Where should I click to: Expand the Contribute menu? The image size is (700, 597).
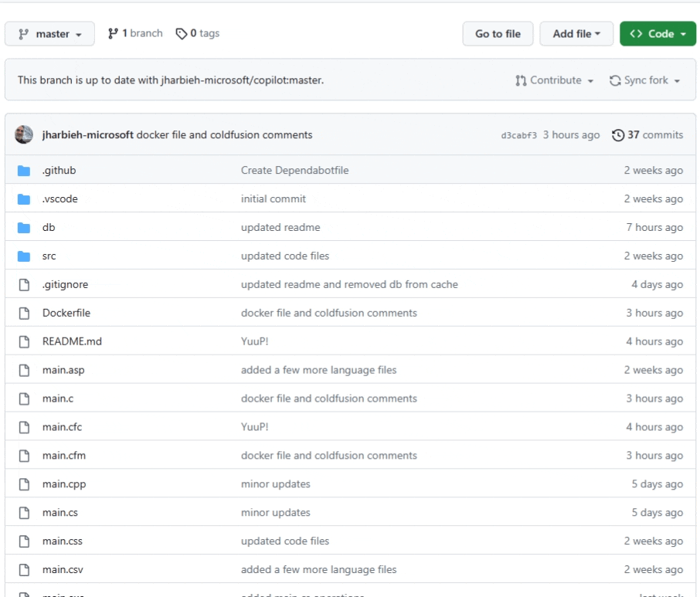click(555, 80)
